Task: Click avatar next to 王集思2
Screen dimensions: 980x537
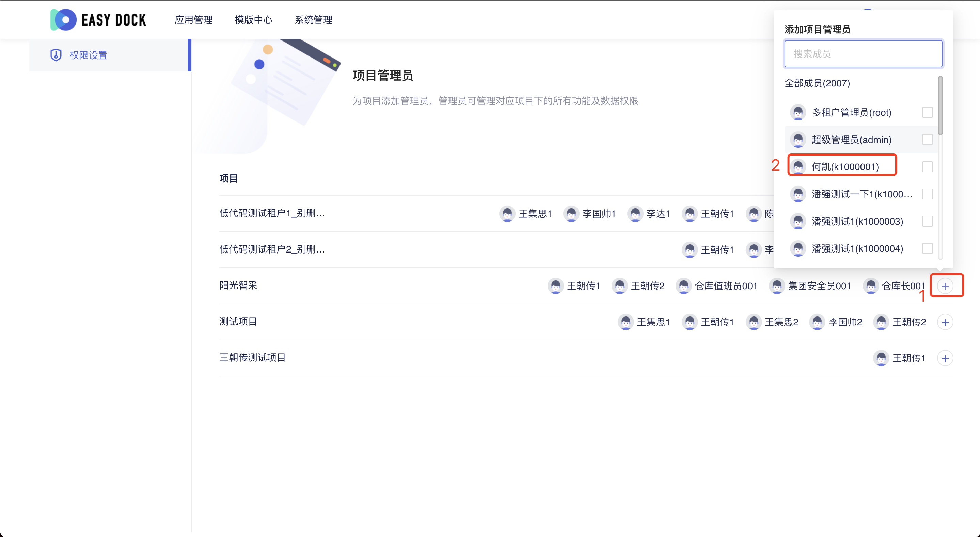Action: pos(754,322)
